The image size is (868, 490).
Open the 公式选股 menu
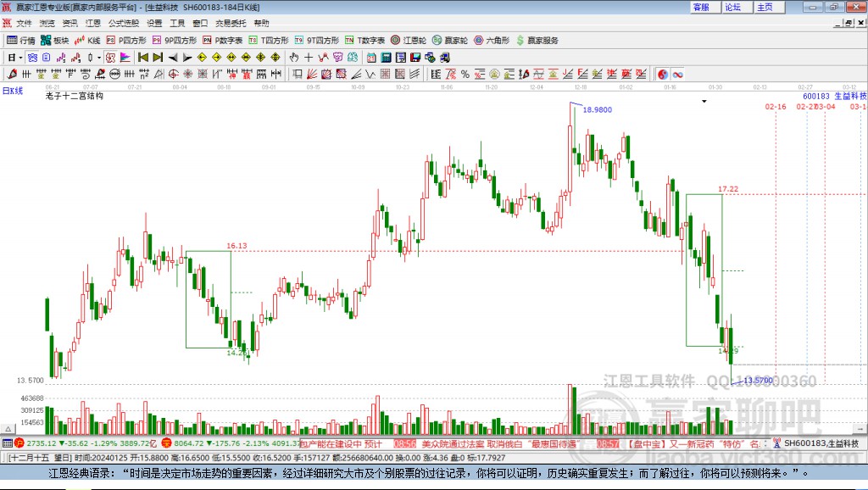tap(124, 23)
